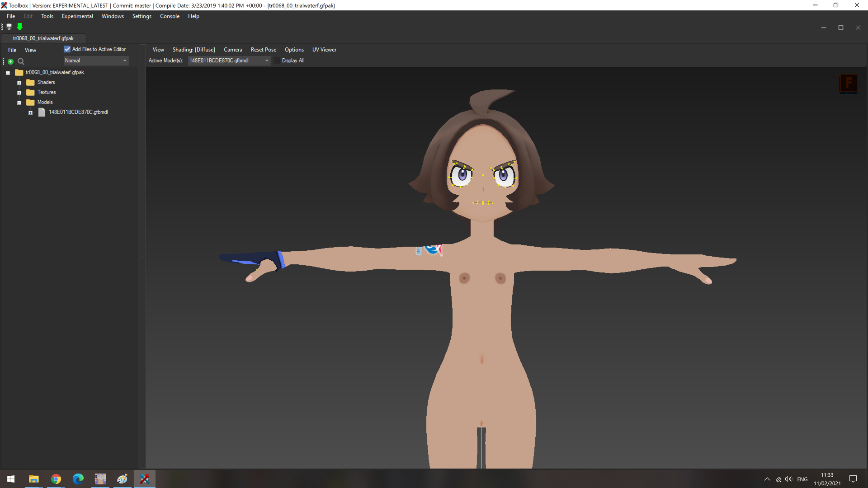Expand the Textures tree node
The image size is (868, 488).
click(19, 93)
